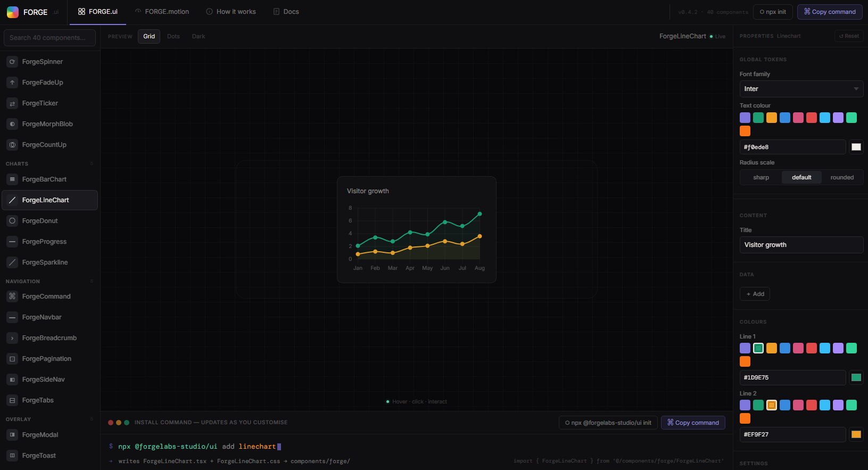Open the FORGE.motion tab
868x470 pixels.
tap(162, 12)
